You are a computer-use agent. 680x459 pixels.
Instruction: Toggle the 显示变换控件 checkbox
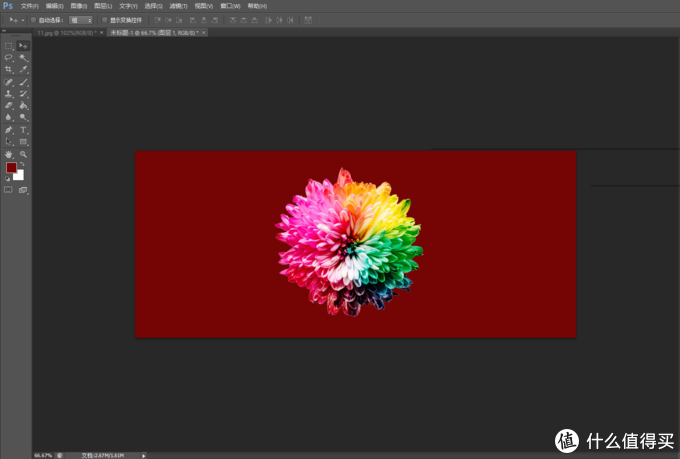click(103, 19)
